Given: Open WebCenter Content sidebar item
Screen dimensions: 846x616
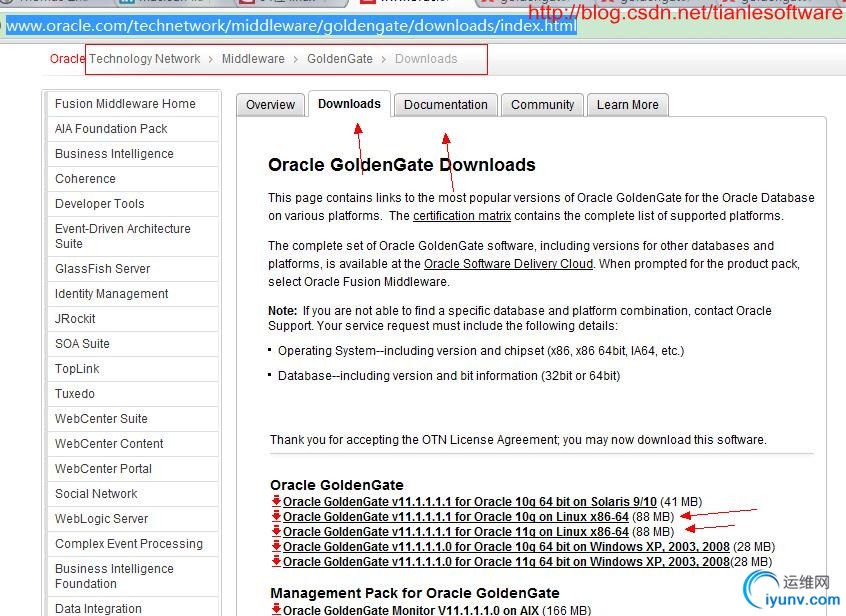Looking at the screenshot, I should point(133,444).
